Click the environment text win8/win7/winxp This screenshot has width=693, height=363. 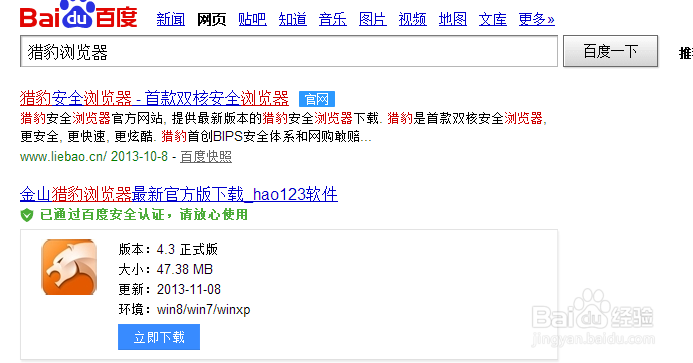pyautogui.click(x=203, y=310)
